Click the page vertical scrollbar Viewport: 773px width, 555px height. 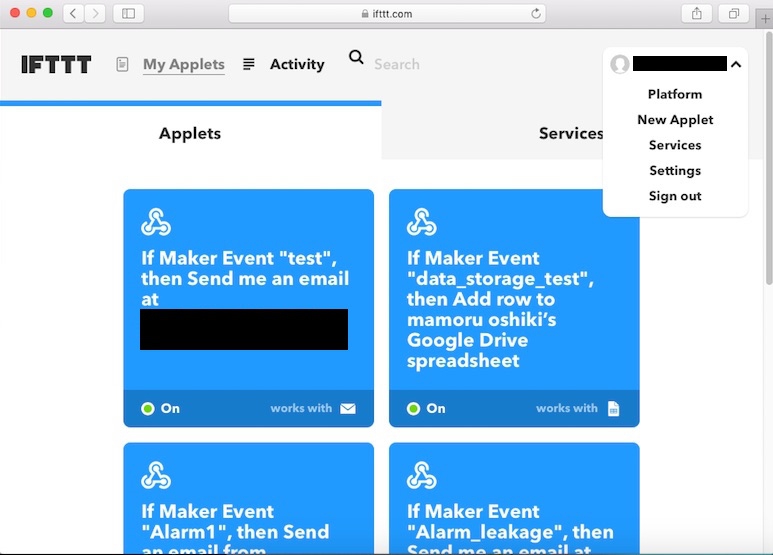coord(769,158)
